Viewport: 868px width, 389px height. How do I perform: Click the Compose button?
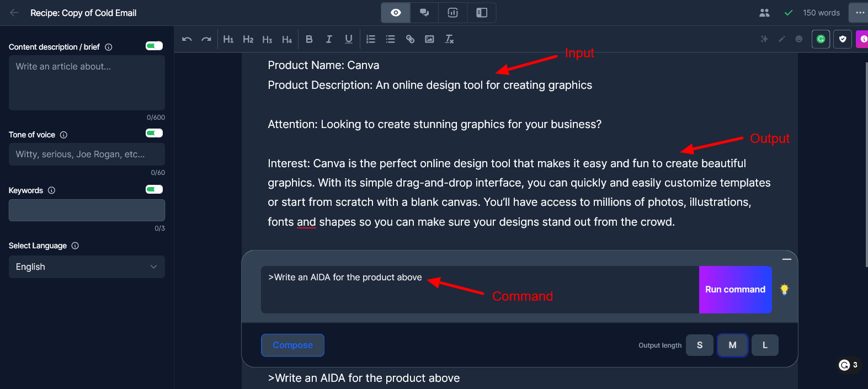[292, 345]
